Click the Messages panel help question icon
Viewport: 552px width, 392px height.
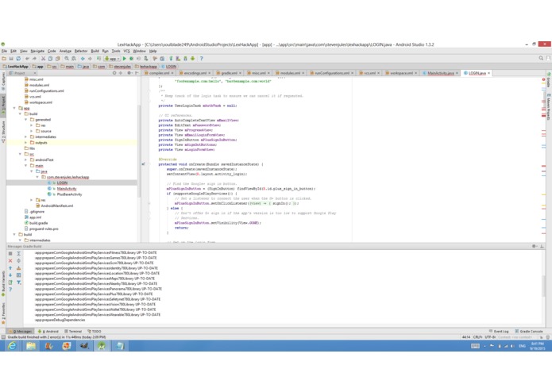pyautogui.click(x=10, y=290)
